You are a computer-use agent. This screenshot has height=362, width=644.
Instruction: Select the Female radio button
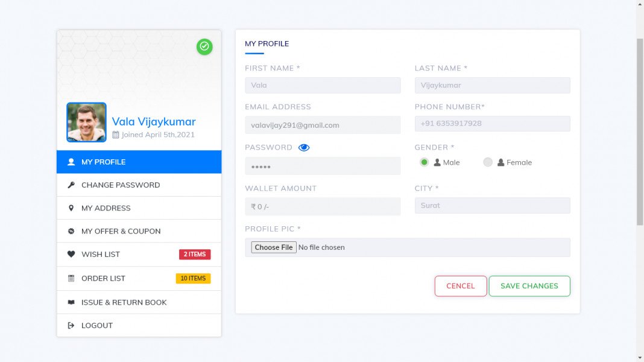pyautogui.click(x=487, y=162)
